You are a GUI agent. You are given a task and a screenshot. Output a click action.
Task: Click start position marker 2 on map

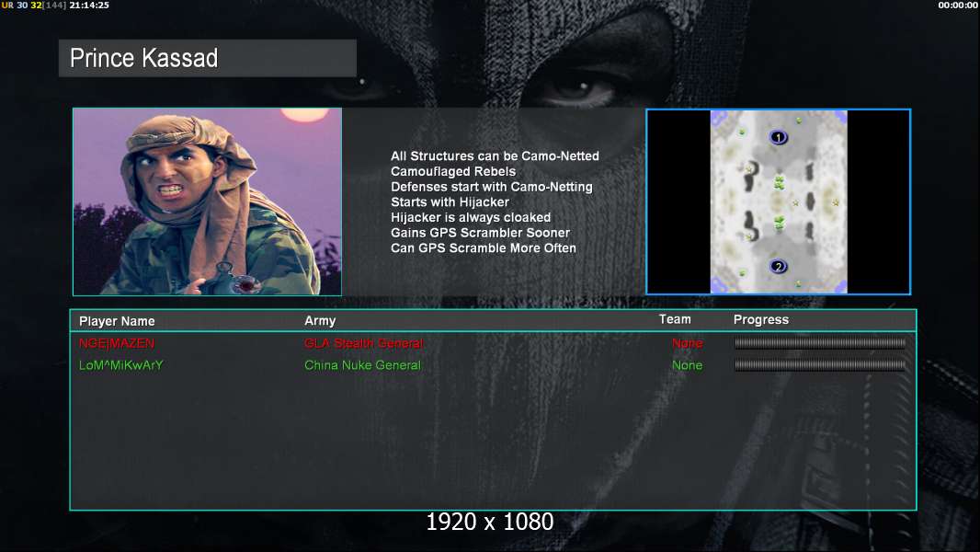(x=778, y=267)
